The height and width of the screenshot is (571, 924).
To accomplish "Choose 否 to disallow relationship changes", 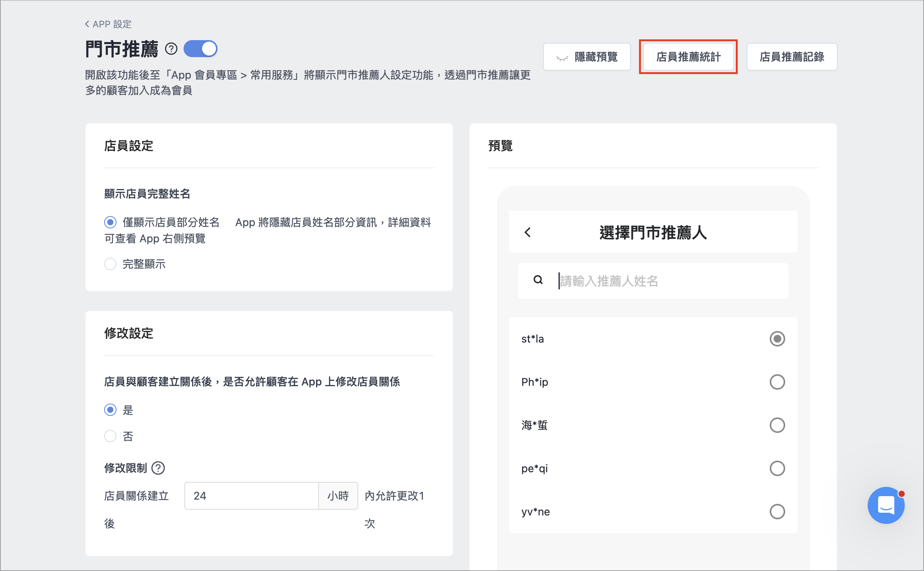I will coord(110,436).
